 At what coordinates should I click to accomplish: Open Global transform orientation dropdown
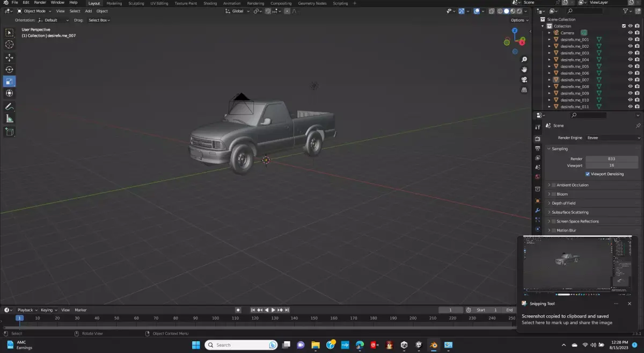point(237,11)
